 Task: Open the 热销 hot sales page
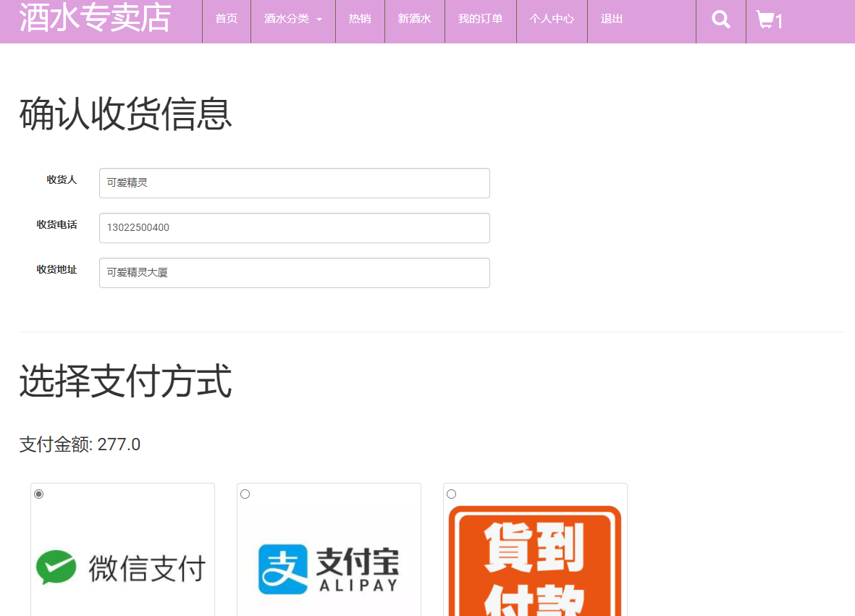coord(359,19)
